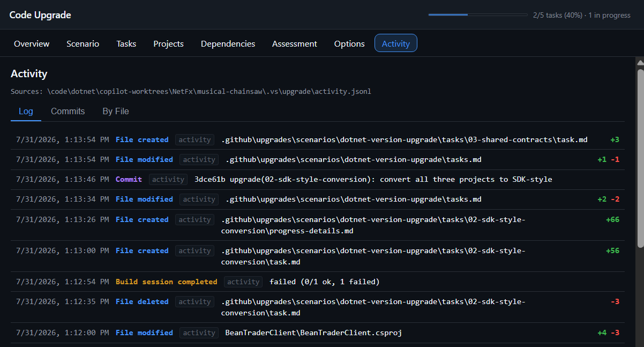Click the activity tag on the Commit row
Screen dimensions: 644x347
[168, 179]
